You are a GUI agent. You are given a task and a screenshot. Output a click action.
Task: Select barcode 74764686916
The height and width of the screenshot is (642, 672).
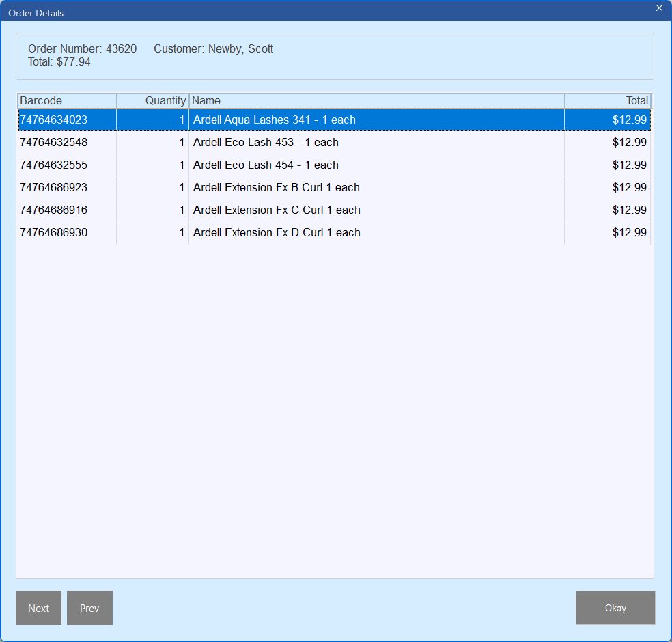pyautogui.click(x=53, y=210)
